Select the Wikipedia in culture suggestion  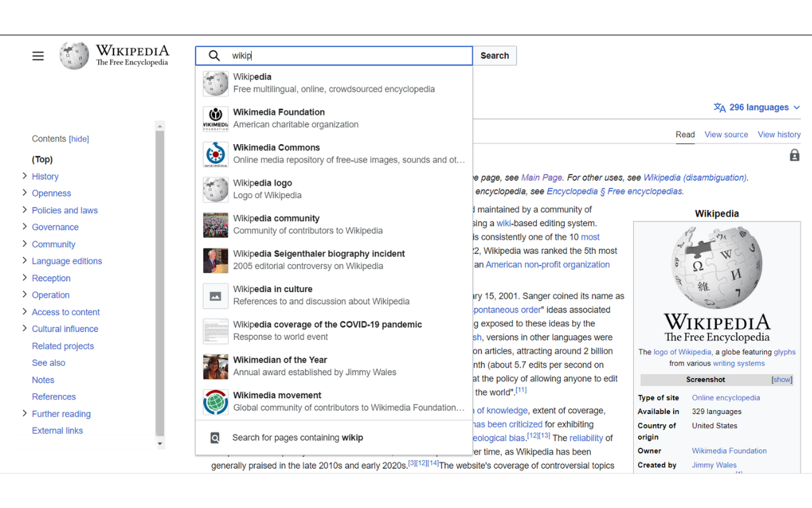pyautogui.click(x=334, y=296)
